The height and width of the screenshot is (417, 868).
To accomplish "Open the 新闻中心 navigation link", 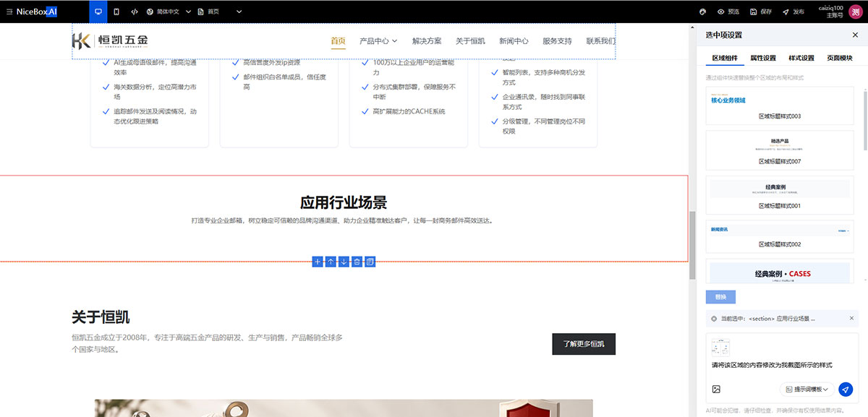I will [x=514, y=41].
